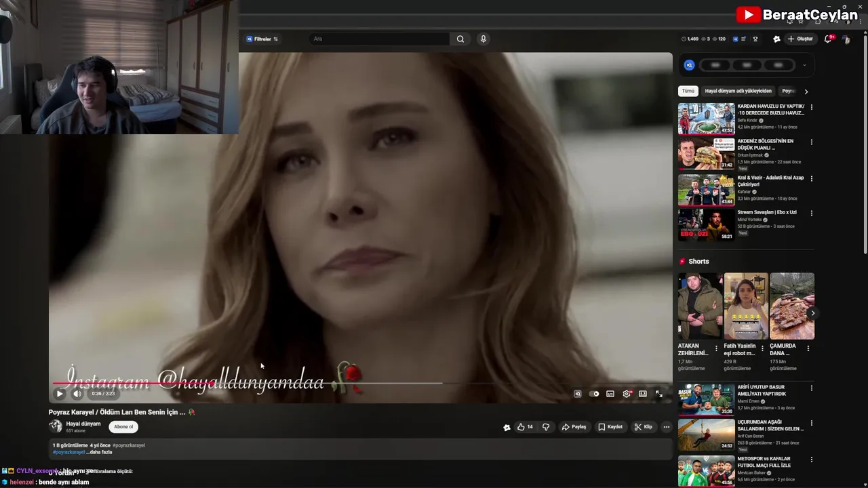
Task: Open vidIQ icon in player controls
Action: (578, 394)
